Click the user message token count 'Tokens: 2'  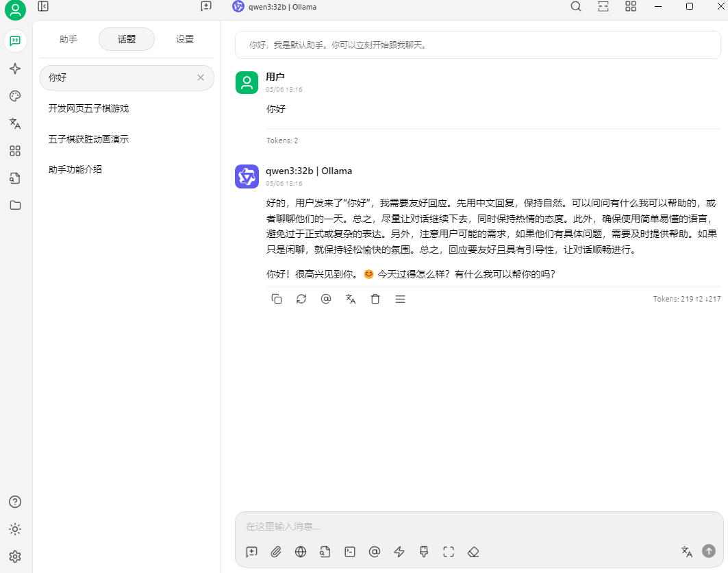click(x=282, y=141)
